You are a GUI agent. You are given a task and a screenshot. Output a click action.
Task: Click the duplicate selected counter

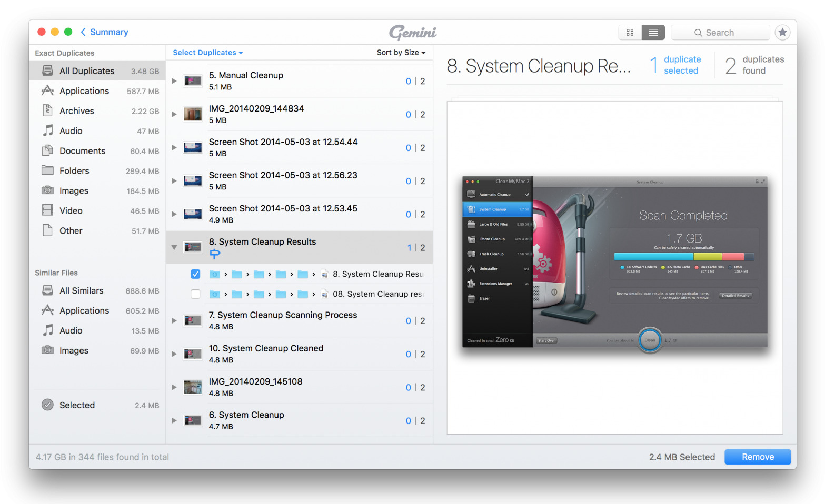pos(675,65)
